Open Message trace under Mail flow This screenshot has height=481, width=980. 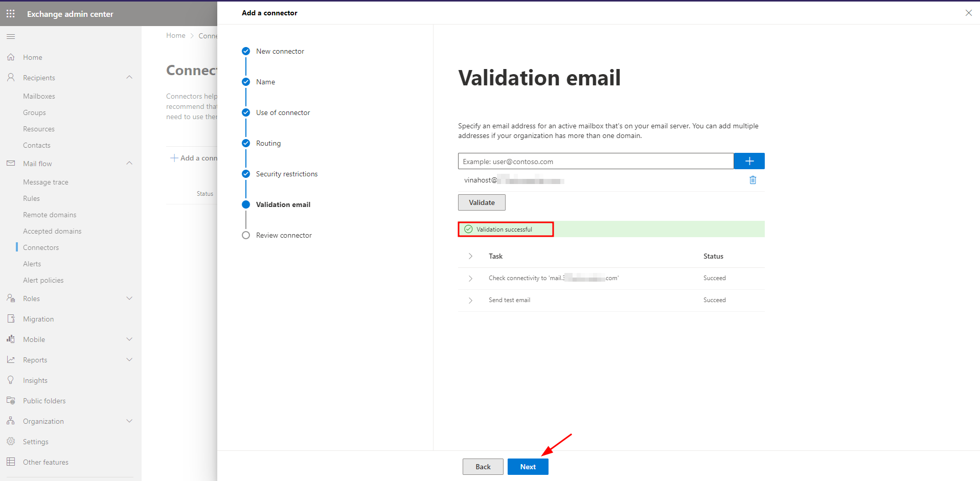pos(45,182)
